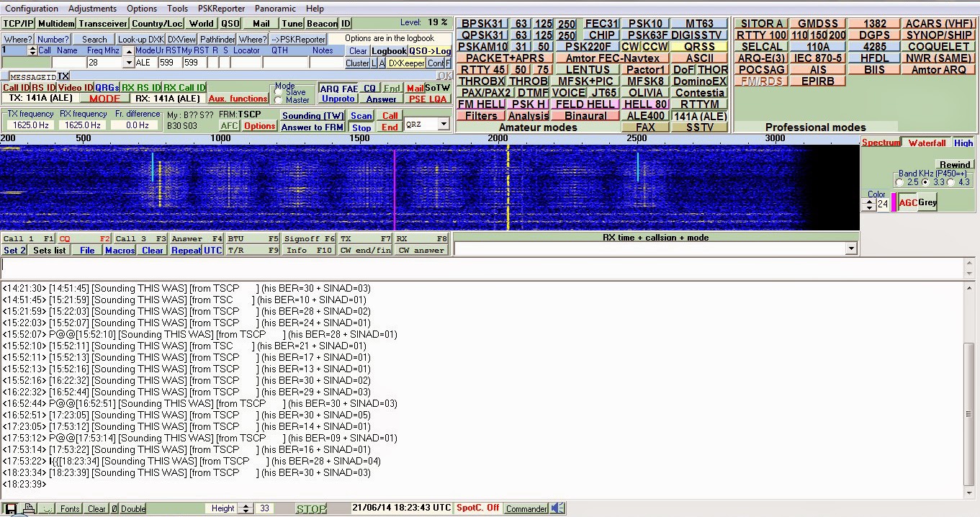Click the Answer to FRM button
The image size is (980, 517).
(x=312, y=127)
